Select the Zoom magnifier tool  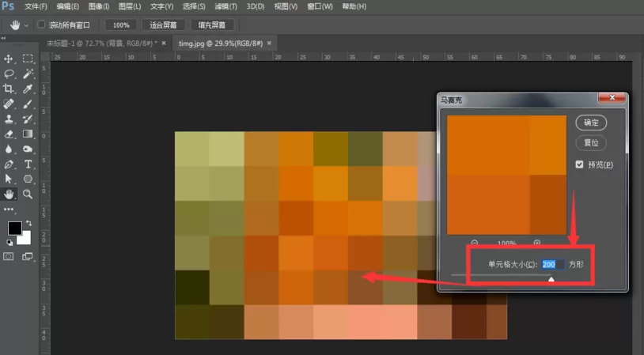point(28,194)
